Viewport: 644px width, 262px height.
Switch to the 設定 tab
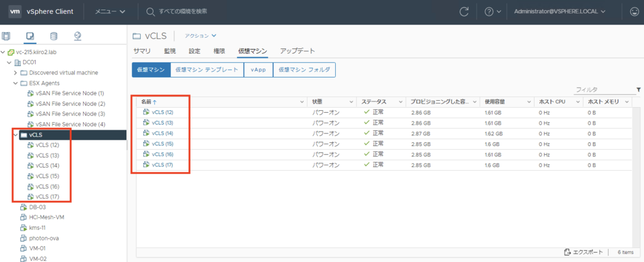pos(195,51)
